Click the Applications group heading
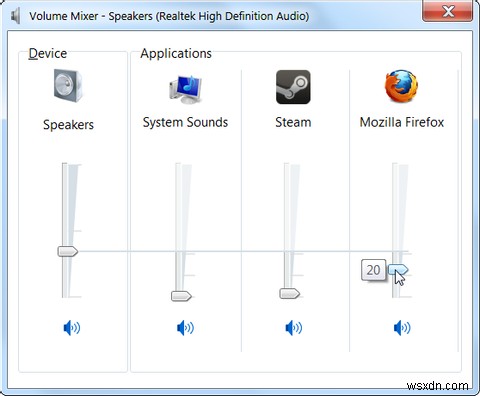480x396 pixels. [x=176, y=53]
